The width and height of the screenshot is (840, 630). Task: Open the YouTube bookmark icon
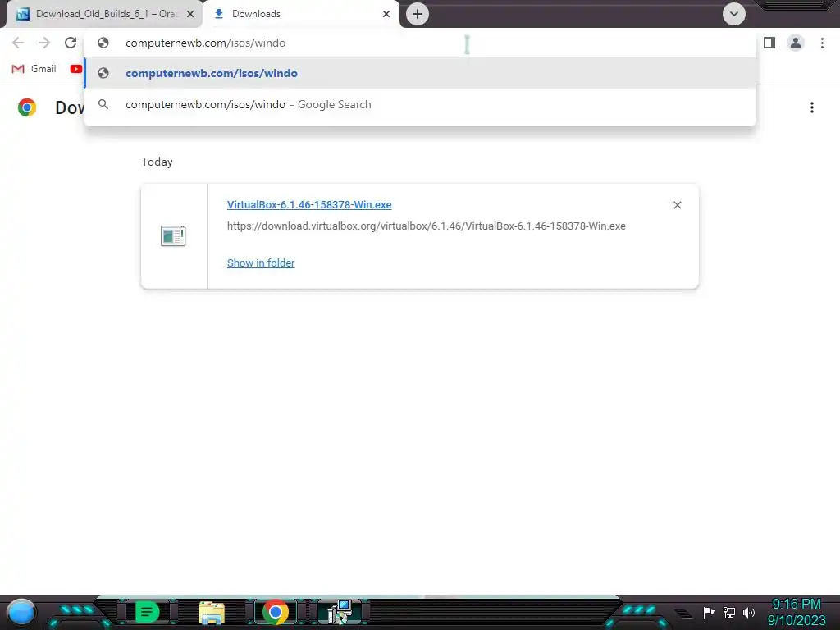(x=76, y=69)
